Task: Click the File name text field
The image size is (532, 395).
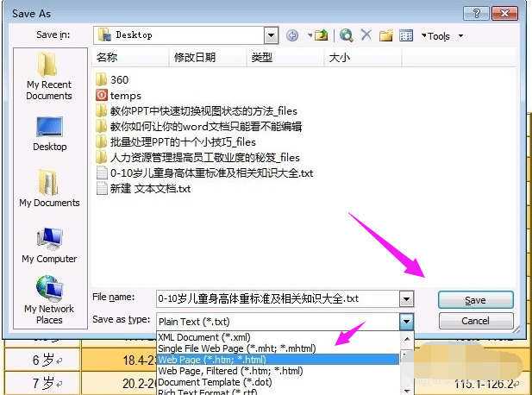Action: coord(276,298)
